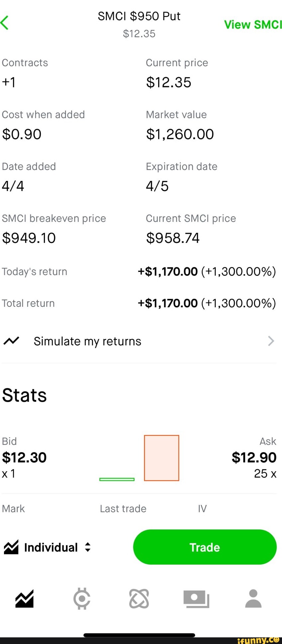The width and height of the screenshot is (282, 644).
Task: Tap the red ask size bar
Action: click(162, 458)
